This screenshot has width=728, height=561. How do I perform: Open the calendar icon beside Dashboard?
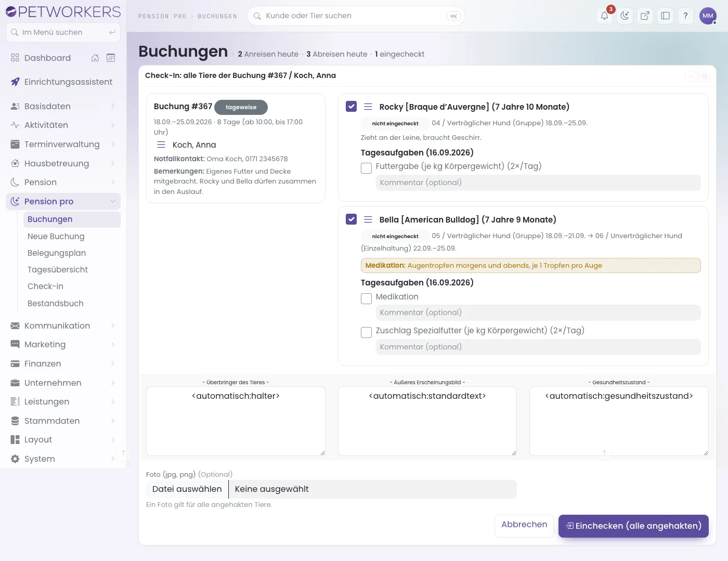point(111,58)
